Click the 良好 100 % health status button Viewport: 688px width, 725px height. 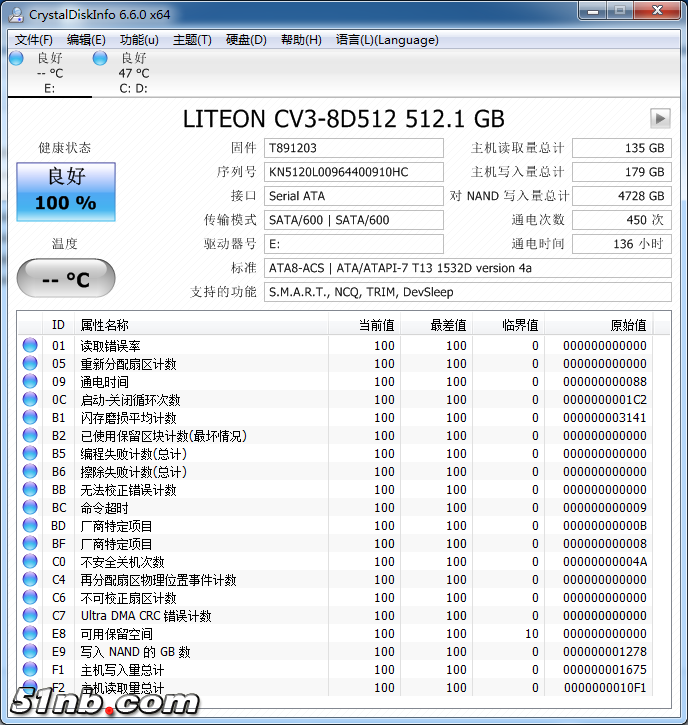coord(66,190)
